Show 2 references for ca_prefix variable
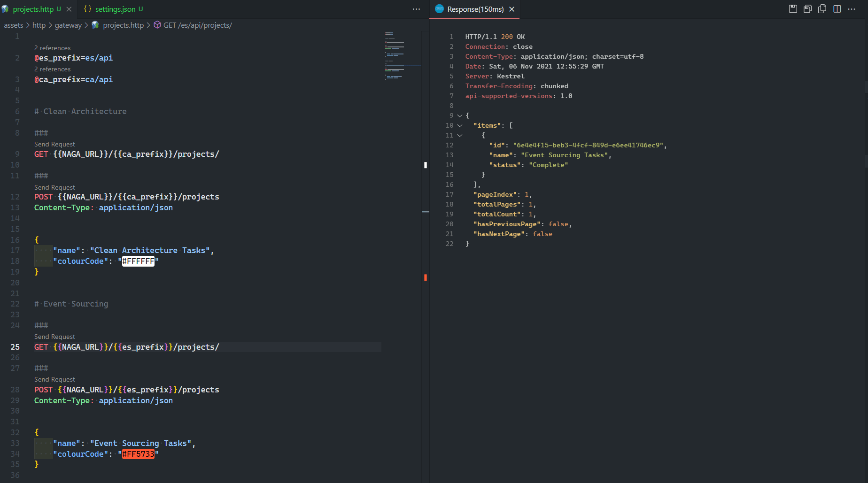The height and width of the screenshot is (483, 868). click(x=52, y=69)
